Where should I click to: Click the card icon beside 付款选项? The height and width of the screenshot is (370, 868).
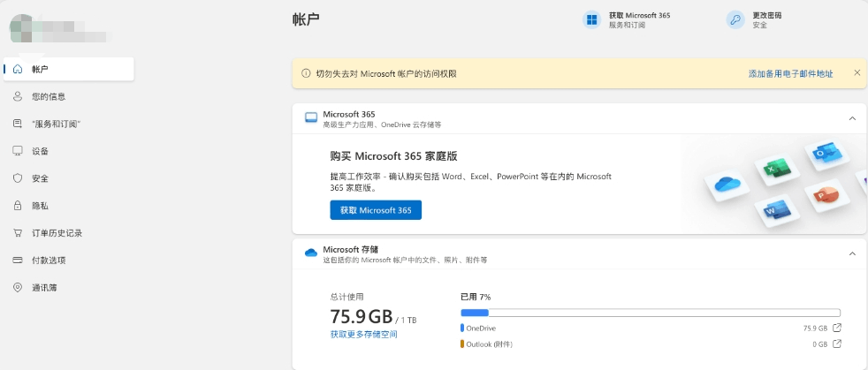click(18, 260)
